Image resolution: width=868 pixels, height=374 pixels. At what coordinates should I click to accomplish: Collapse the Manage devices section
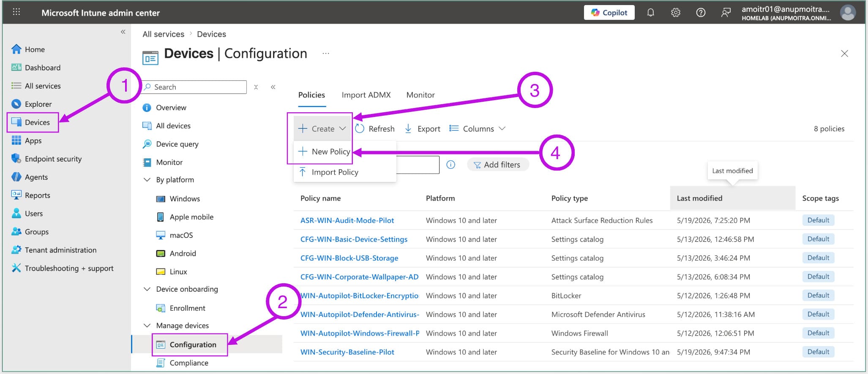click(147, 325)
